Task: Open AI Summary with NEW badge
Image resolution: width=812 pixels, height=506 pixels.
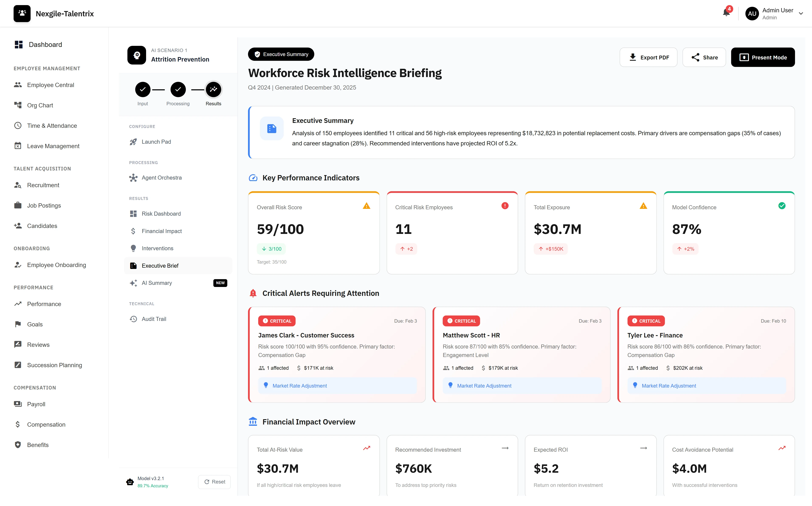Action: (157, 283)
